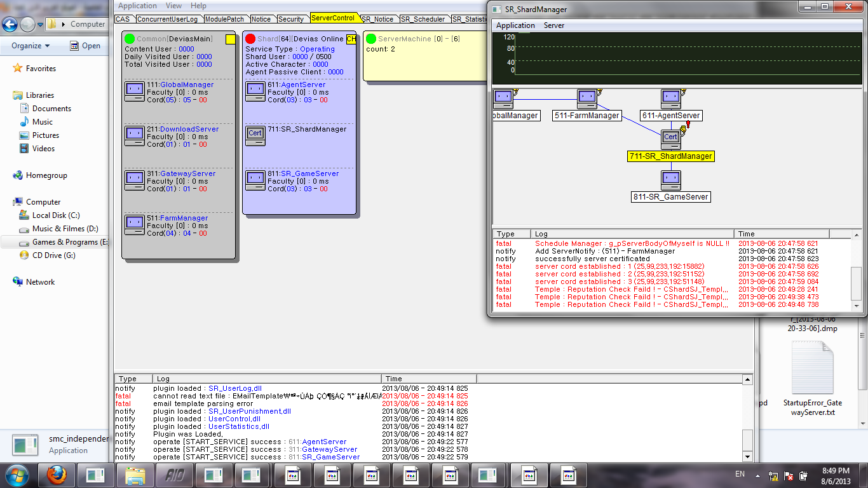Viewport: 868px width, 488px height.
Task: Select the 611:AgentServer icon in Shard panel
Action: coord(255,91)
